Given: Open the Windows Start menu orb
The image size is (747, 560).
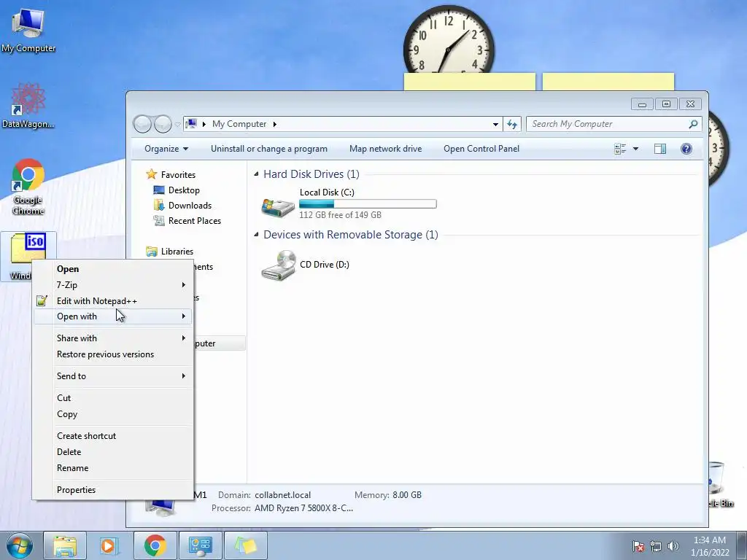Looking at the screenshot, I should pyautogui.click(x=19, y=545).
